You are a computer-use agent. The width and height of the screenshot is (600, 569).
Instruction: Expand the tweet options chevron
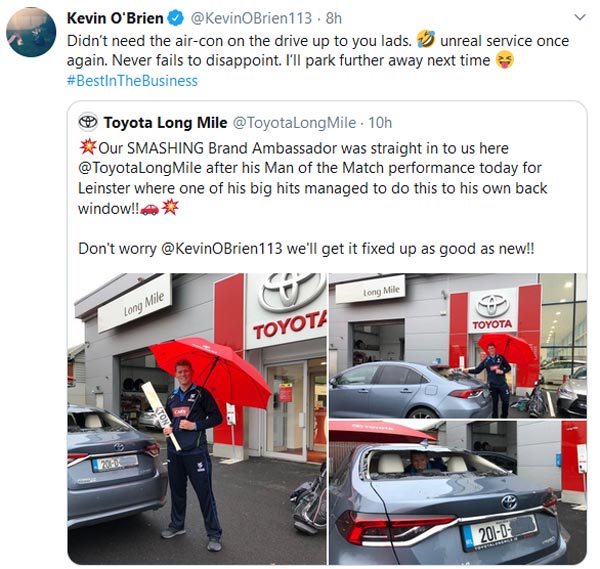pos(580,17)
